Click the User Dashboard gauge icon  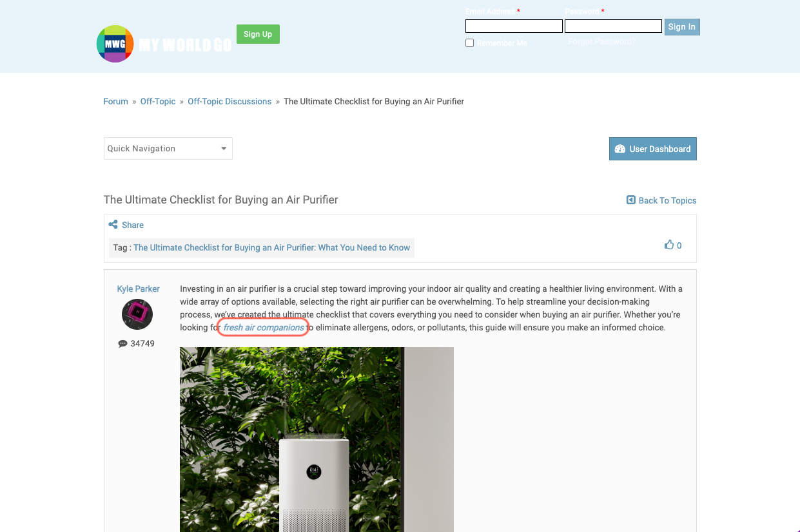[x=620, y=149]
